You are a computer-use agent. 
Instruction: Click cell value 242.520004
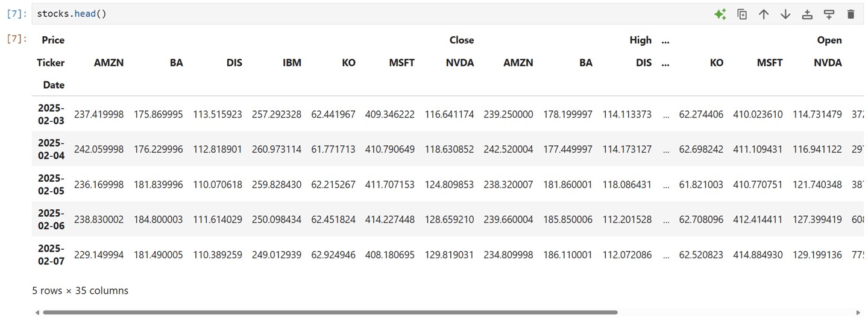tap(508, 149)
